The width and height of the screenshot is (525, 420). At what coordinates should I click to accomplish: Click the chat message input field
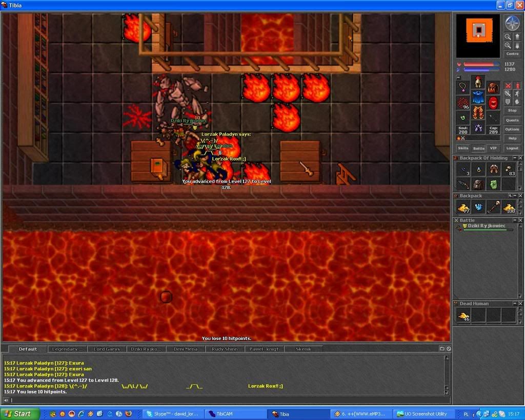pos(229,400)
